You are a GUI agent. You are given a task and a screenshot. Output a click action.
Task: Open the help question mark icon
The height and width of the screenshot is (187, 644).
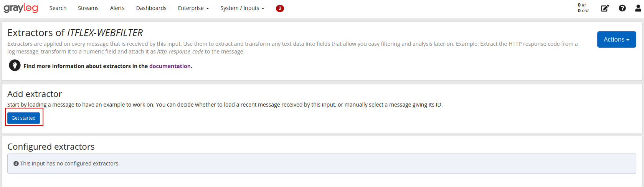click(622, 8)
